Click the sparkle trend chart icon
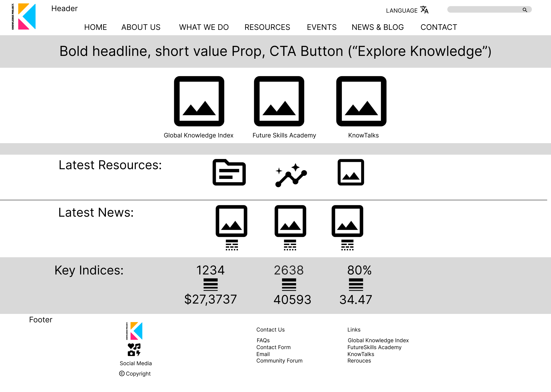Viewport: 551px width, 392px height. tap(291, 175)
